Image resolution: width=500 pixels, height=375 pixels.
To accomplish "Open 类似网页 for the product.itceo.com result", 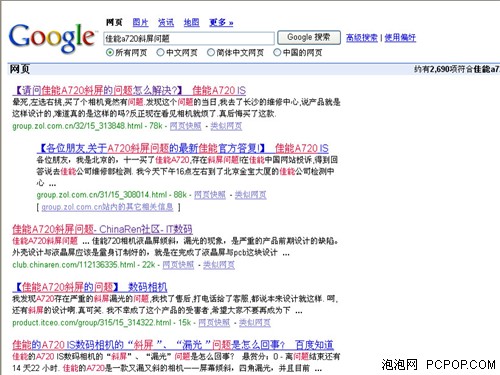I will pos(255,323).
